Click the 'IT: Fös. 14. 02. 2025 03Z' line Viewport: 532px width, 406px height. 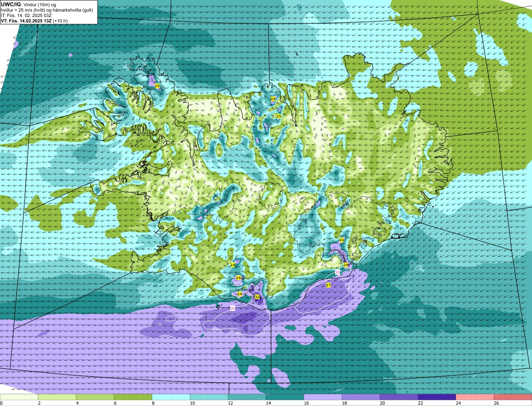coord(26,15)
